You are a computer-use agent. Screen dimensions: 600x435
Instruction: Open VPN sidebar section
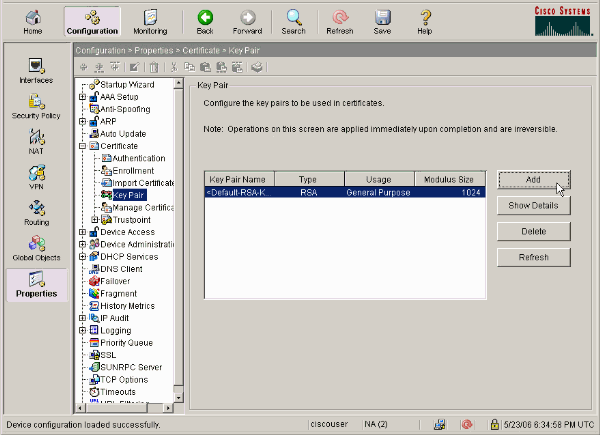36,177
